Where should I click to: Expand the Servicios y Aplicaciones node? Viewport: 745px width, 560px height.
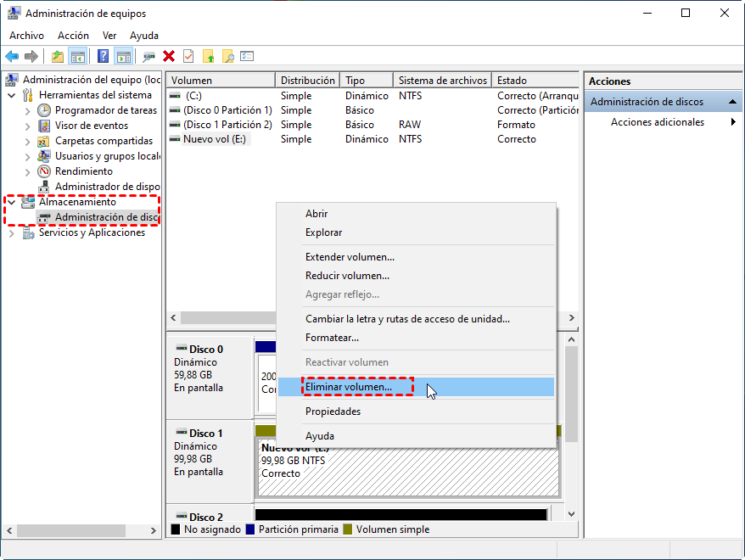pos(11,233)
